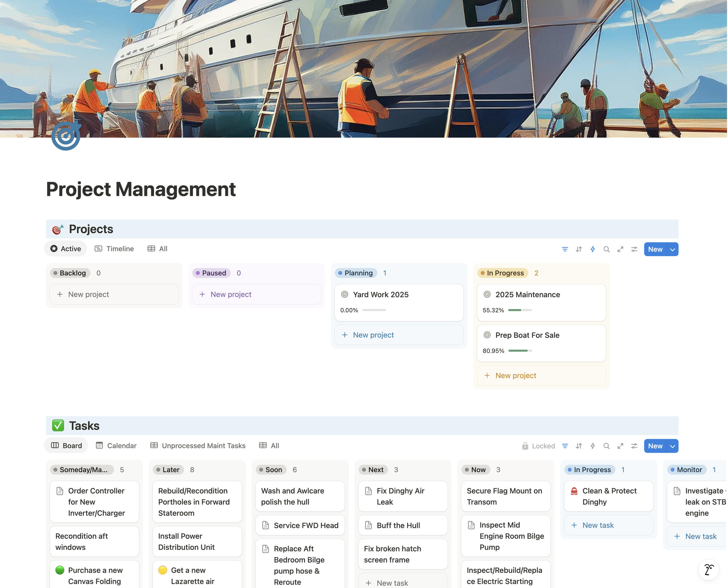Image resolution: width=728 pixels, height=588 pixels.
Task: Click the Projects filter icon
Action: point(565,249)
